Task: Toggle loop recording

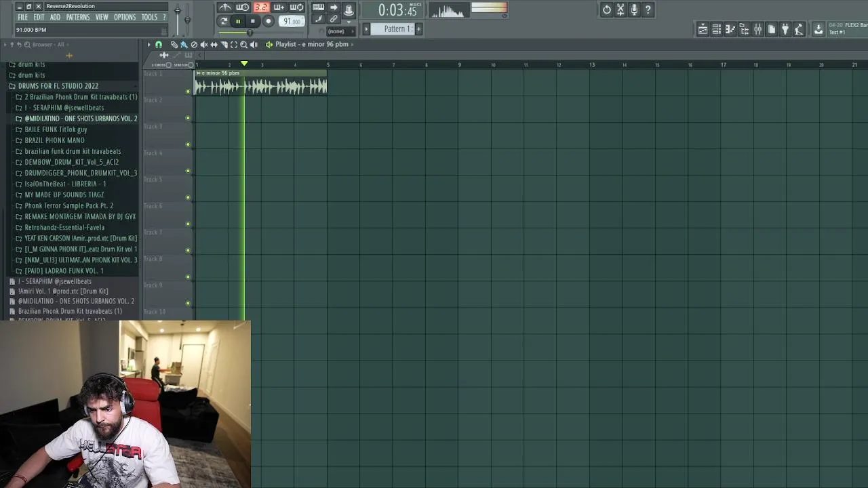Action: point(296,8)
